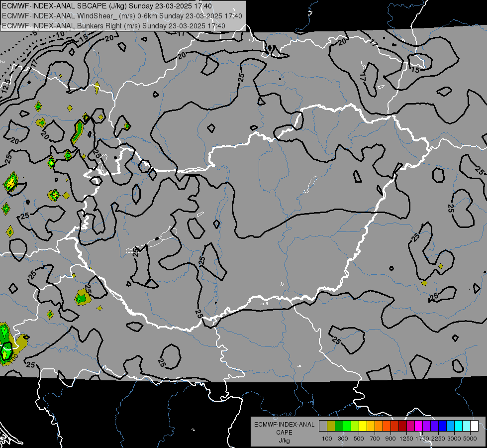Select the dark green legend swatch
The height and width of the screenshot is (448, 487).
[339, 426]
